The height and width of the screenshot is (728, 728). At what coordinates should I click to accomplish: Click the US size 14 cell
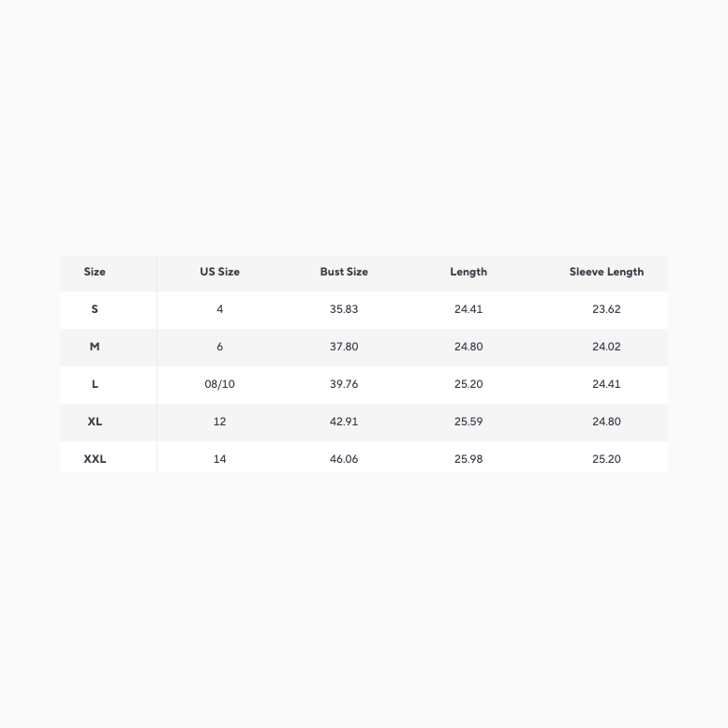coord(219,459)
